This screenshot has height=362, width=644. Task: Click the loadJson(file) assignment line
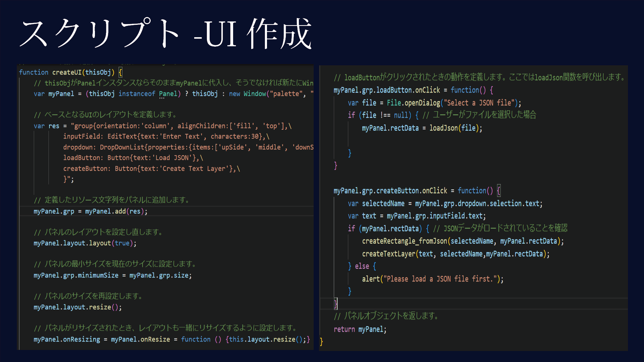click(x=422, y=128)
